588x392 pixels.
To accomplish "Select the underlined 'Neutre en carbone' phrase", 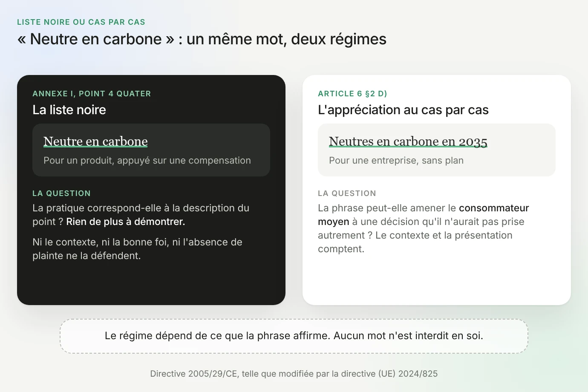I will 95,141.
